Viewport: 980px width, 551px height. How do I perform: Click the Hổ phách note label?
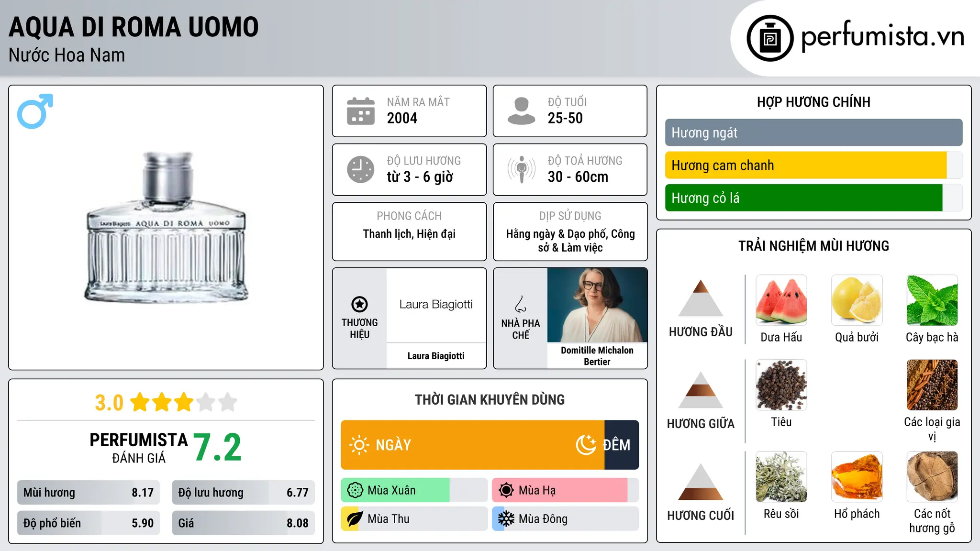(x=857, y=514)
